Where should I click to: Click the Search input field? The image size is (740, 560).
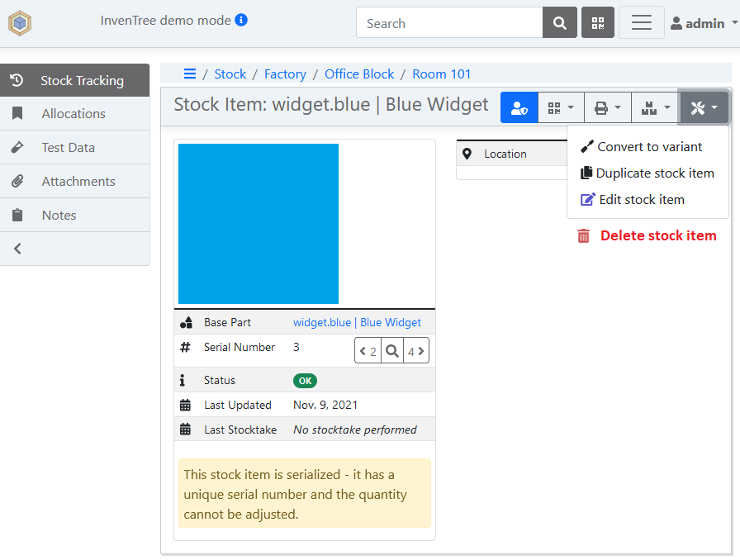pos(449,22)
